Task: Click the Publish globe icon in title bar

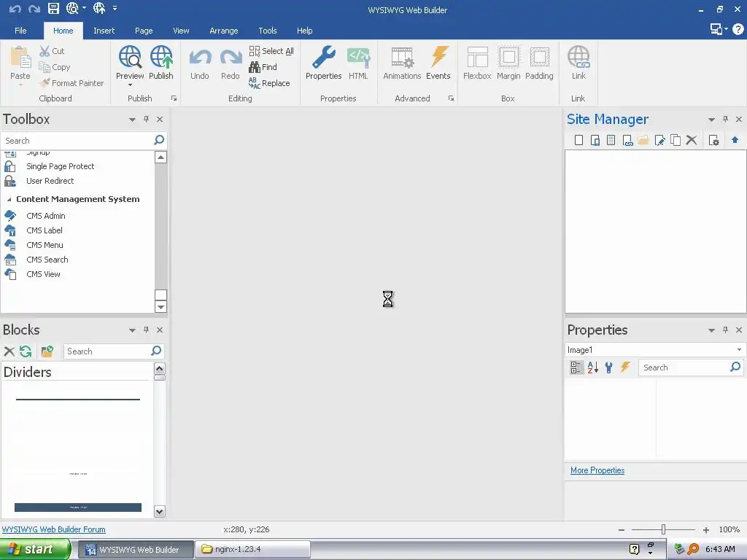Action: click(99, 9)
